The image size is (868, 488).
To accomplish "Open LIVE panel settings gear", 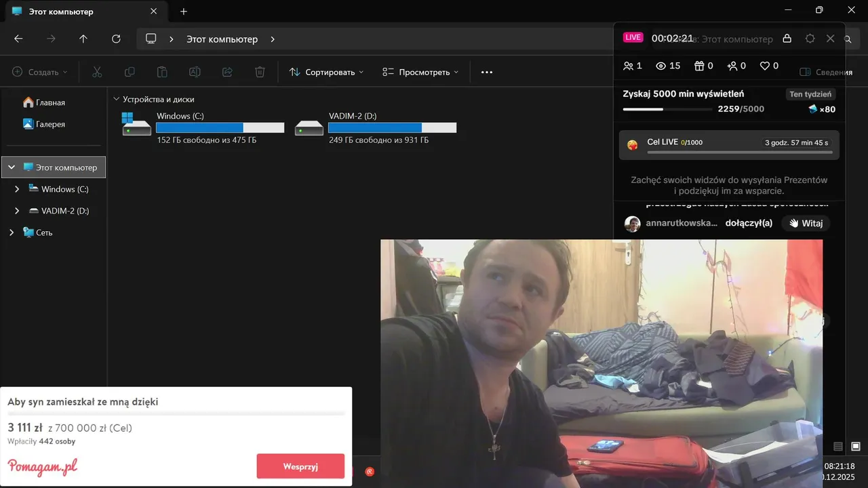I will click(810, 39).
